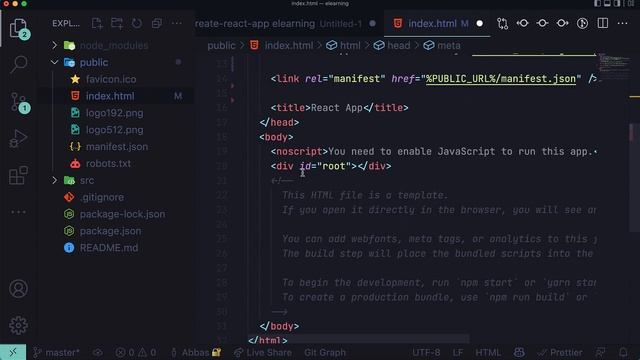Open package-lock.json in the file tree
The image size is (640, 360).
122,214
